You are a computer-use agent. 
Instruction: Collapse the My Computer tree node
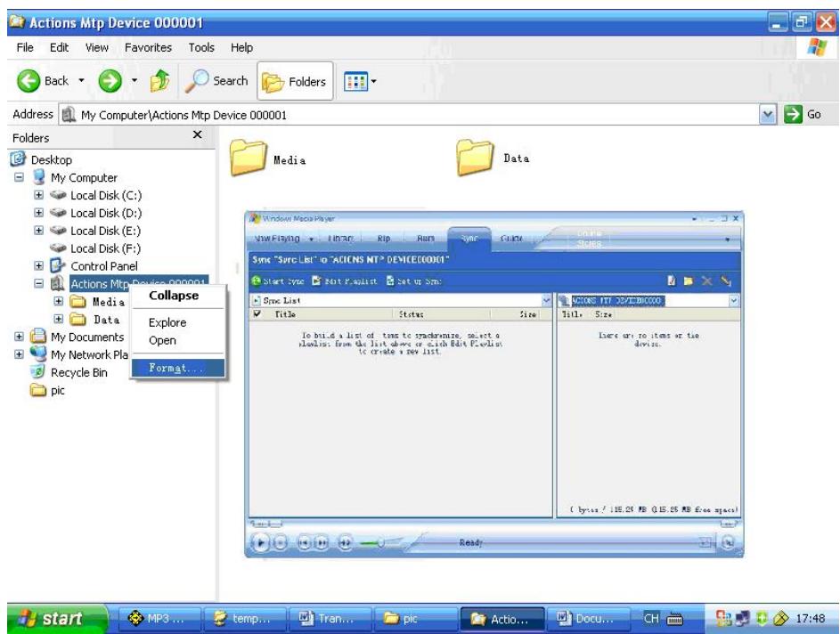pos(19,177)
